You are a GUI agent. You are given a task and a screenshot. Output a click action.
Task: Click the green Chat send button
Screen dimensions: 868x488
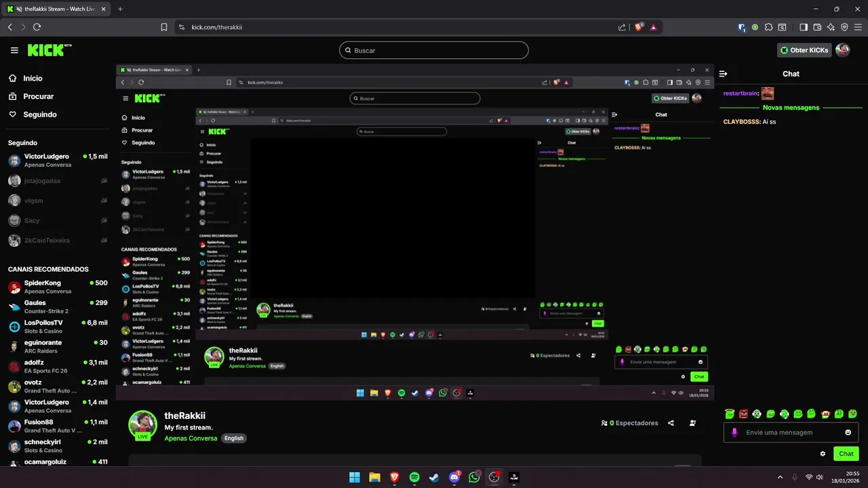click(x=846, y=453)
